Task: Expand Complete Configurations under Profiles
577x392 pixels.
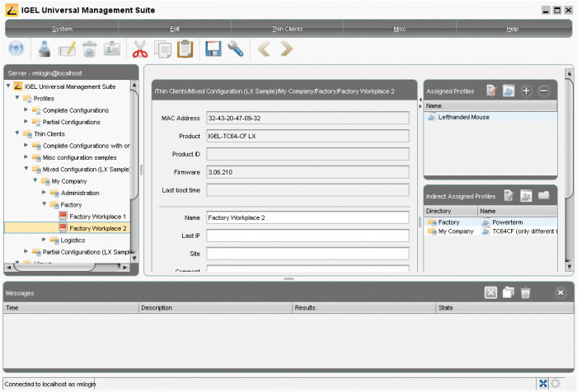Action: 26,110
